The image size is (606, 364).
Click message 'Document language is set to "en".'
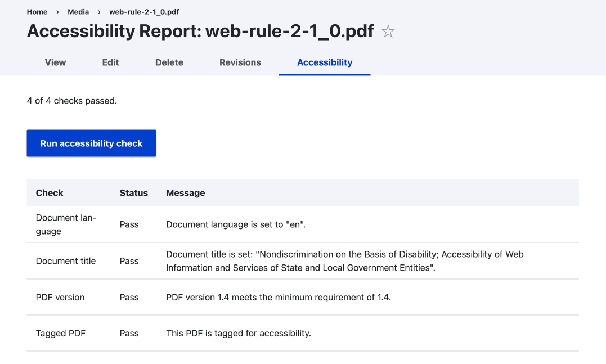tap(236, 224)
